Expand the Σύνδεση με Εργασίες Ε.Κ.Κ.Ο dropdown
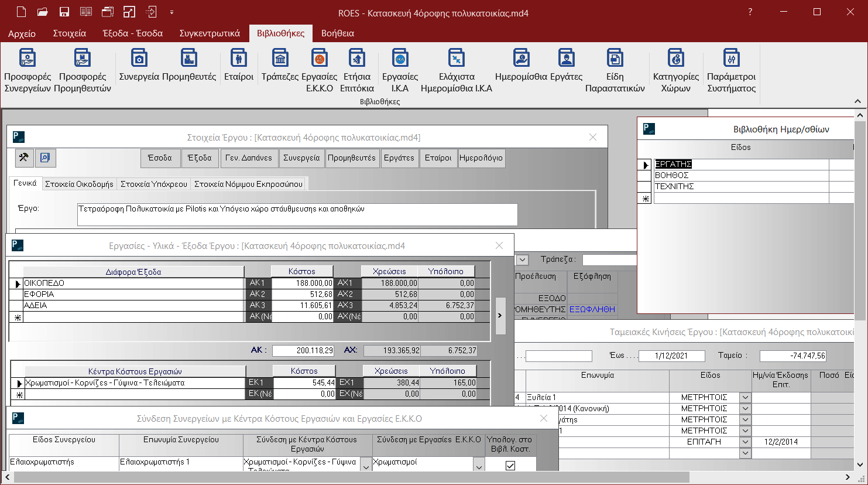Image resolution: width=868 pixels, height=485 pixels. pyautogui.click(x=479, y=466)
